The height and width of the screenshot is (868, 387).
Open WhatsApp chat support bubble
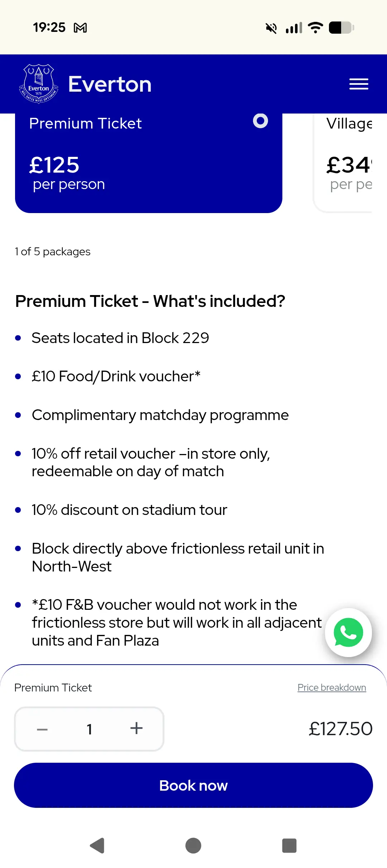click(x=348, y=632)
